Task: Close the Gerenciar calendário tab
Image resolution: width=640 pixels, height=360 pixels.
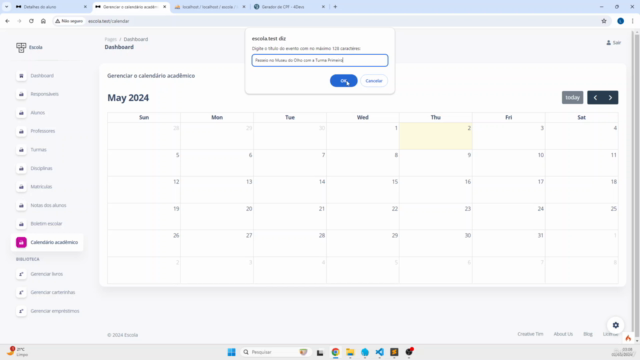Action: click(x=164, y=7)
